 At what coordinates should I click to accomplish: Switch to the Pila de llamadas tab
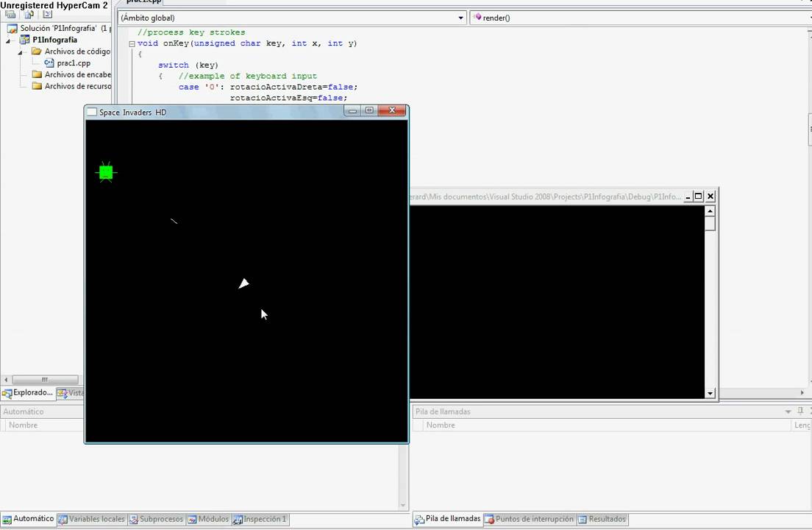click(447, 519)
